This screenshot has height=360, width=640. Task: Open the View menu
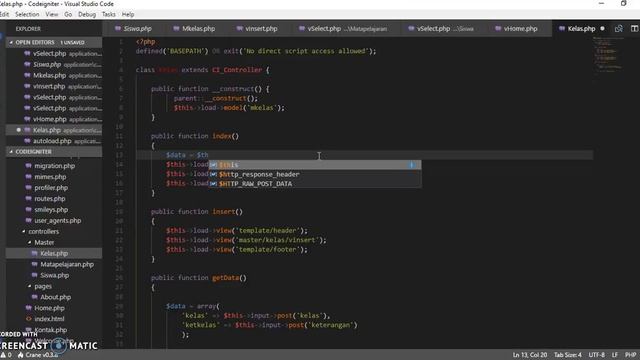52,14
